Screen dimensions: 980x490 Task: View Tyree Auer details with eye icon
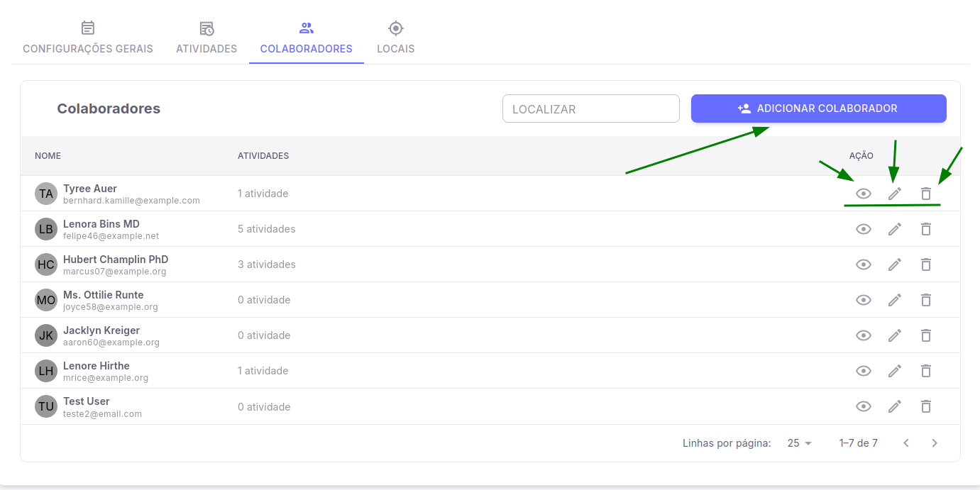tap(863, 194)
